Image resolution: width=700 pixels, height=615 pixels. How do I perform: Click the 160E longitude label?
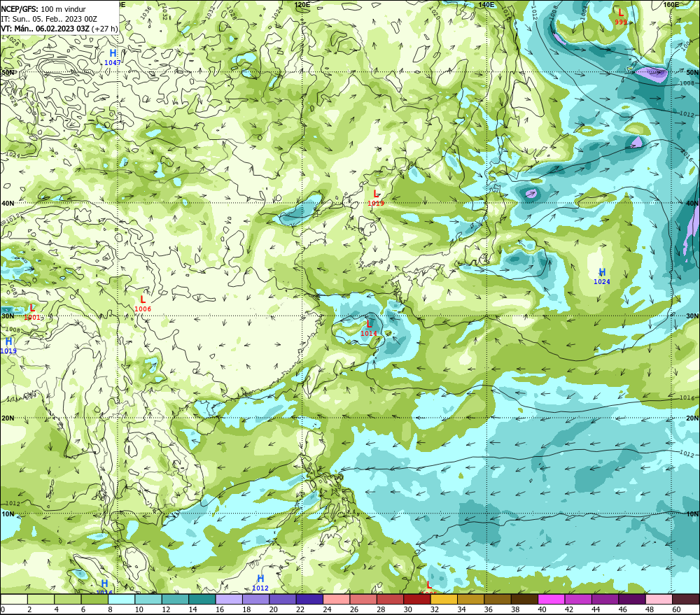pyautogui.click(x=671, y=4)
